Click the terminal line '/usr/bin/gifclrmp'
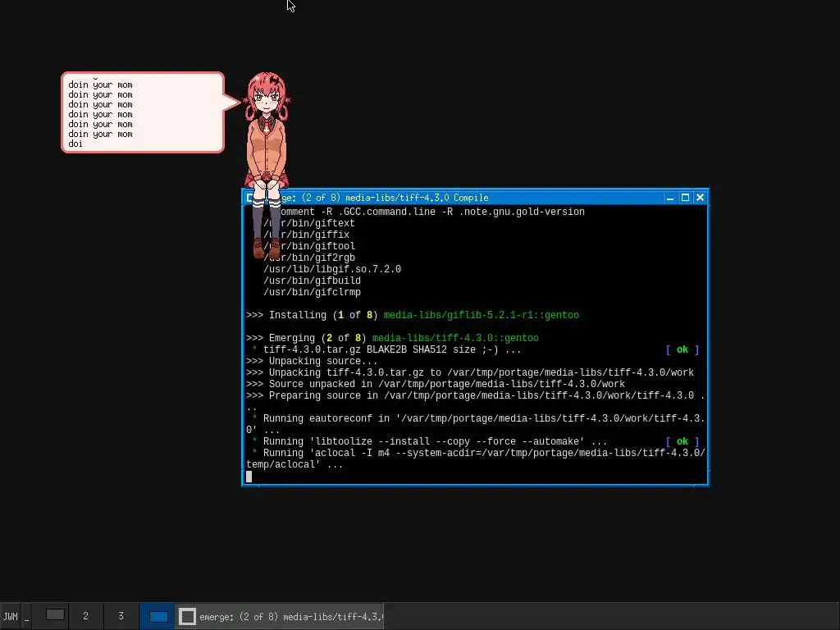 pos(312,293)
